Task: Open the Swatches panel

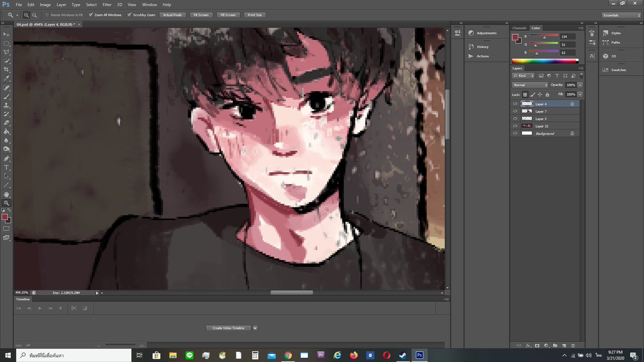Action: tap(618, 70)
